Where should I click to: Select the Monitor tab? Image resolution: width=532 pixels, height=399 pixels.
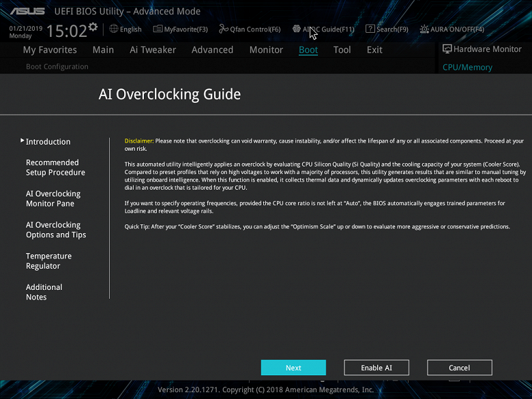(266, 50)
